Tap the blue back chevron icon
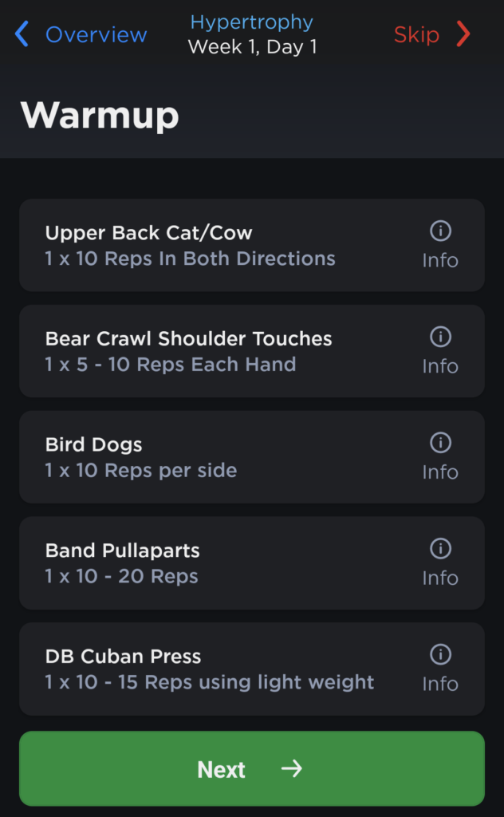The width and height of the screenshot is (504, 817). (22, 34)
